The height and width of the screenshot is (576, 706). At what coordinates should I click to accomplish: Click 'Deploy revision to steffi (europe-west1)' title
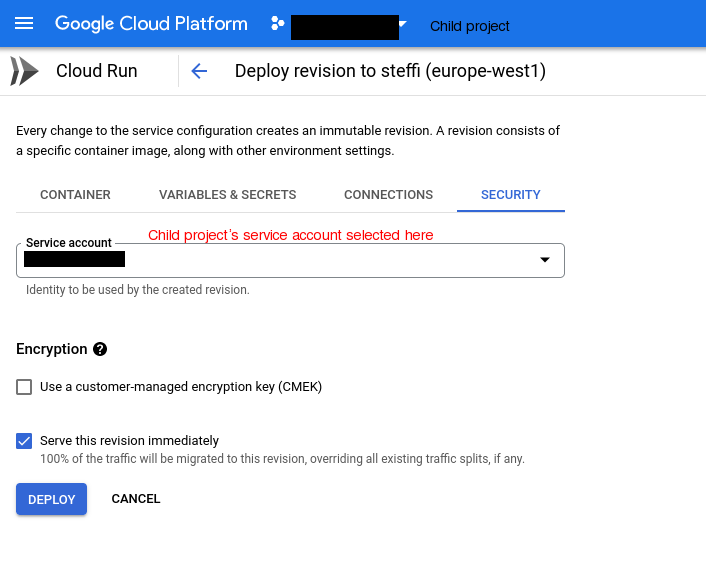pyautogui.click(x=390, y=71)
